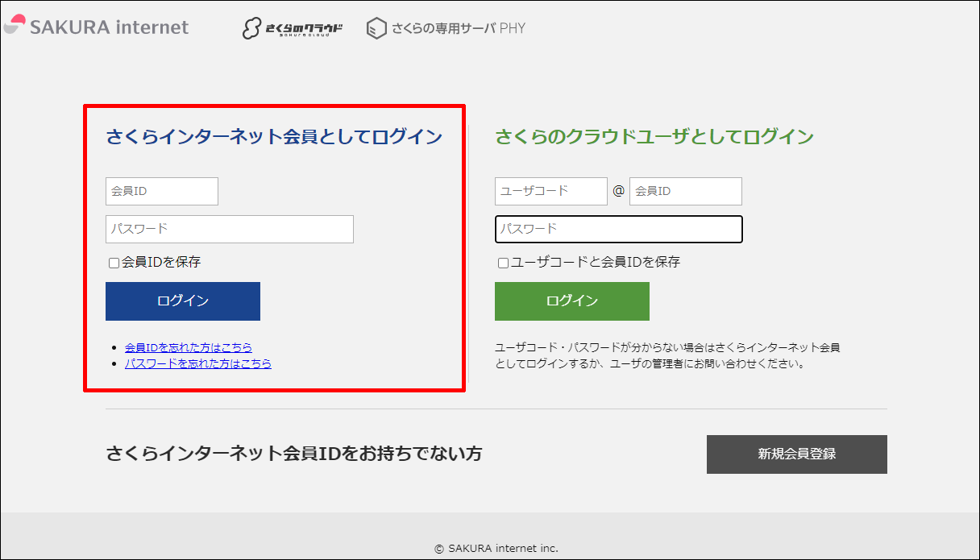Enable ユーザコードと会員IDを保存 checkbox
This screenshot has width=980, height=560.
tap(503, 263)
